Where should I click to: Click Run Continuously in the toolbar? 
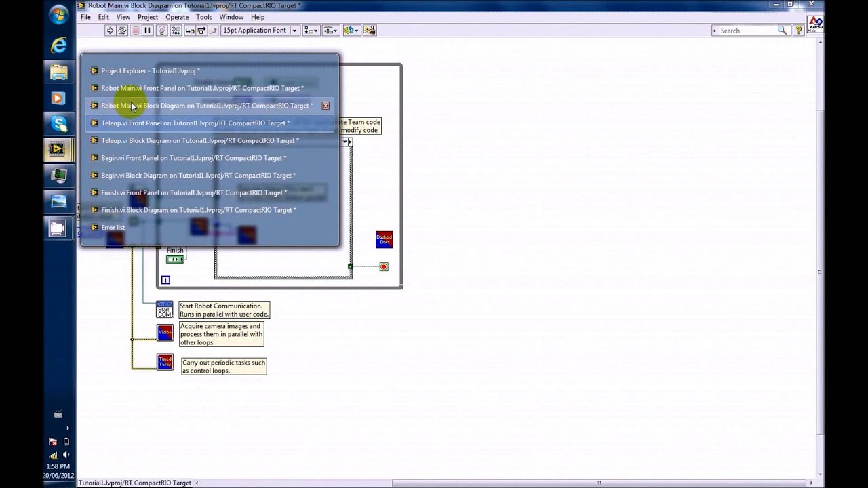click(x=122, y=30)
